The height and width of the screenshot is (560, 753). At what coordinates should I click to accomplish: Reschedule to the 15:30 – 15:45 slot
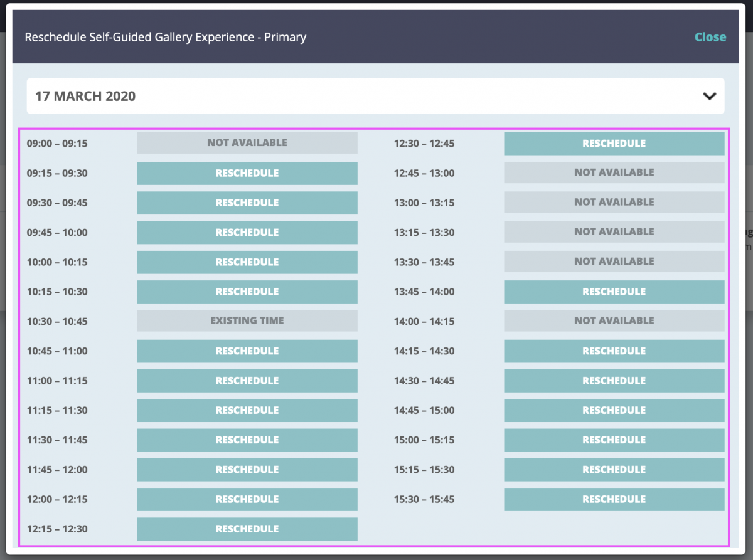click(x=614, y=499)
